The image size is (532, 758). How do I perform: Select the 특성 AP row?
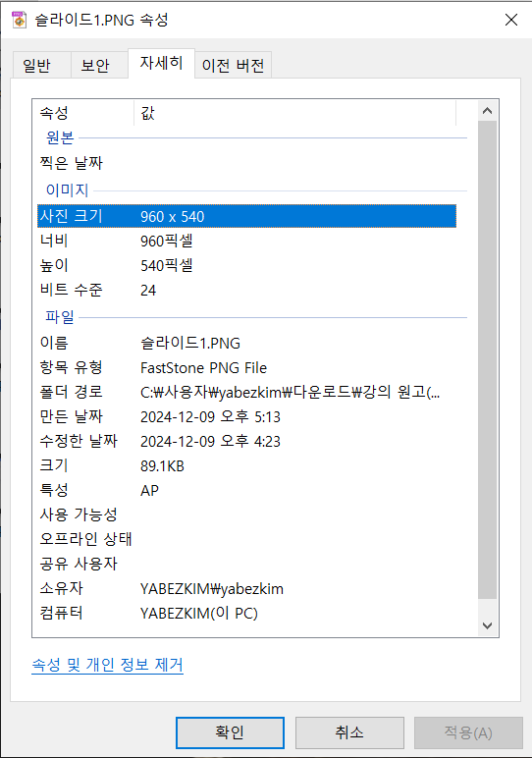247,490
